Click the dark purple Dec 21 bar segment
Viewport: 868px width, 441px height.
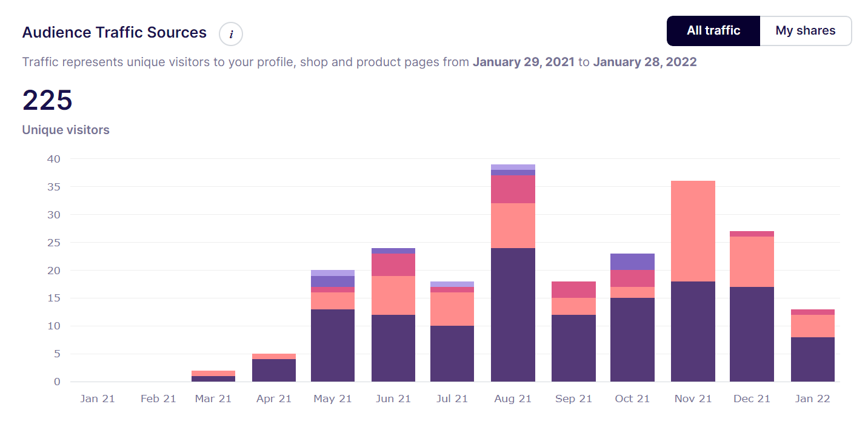click(x=752, y=334)
